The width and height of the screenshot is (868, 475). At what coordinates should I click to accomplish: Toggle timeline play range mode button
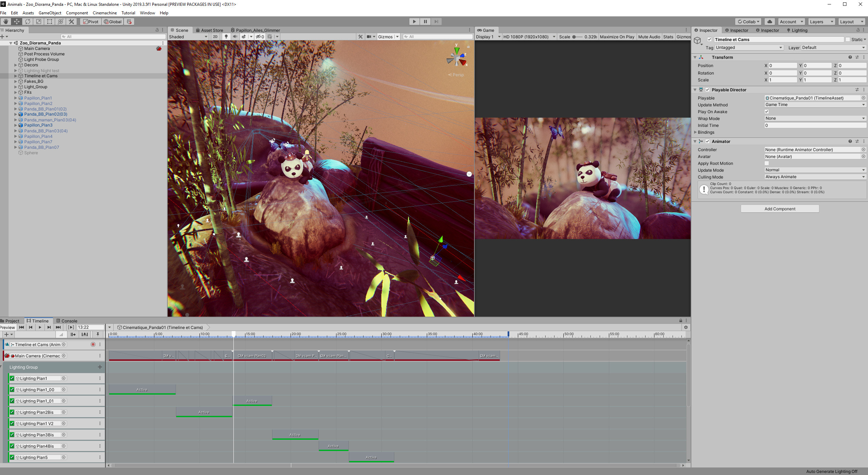pos(71,327)
